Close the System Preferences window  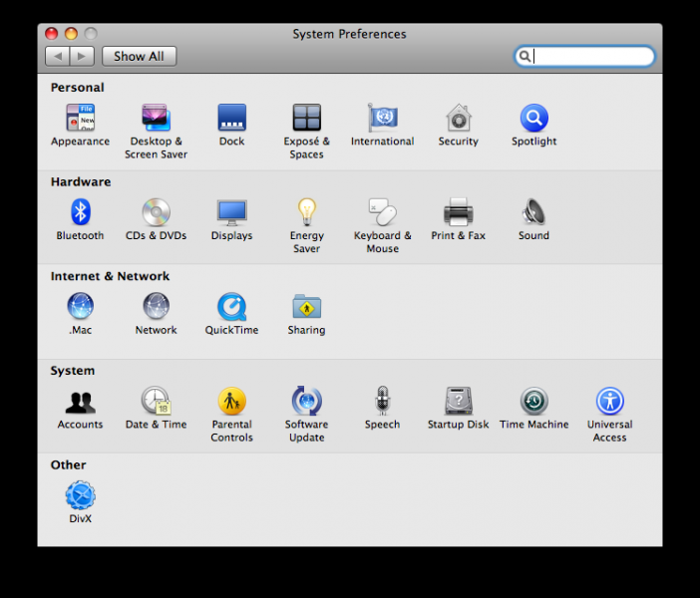click(x=51, y=34)
